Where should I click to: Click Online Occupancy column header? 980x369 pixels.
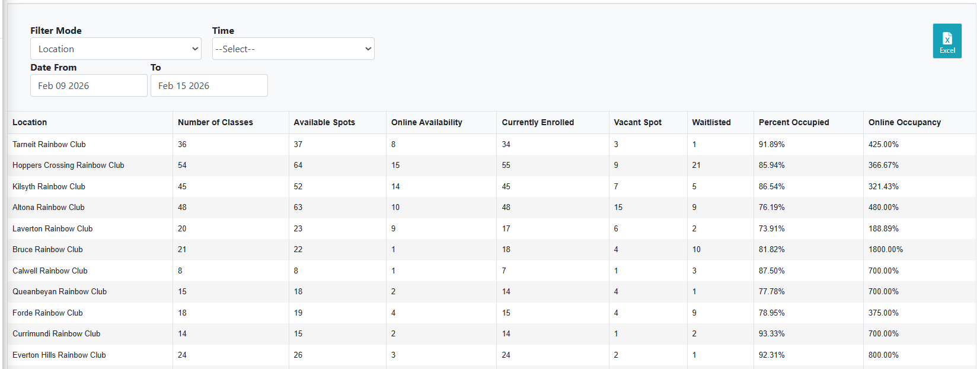[904, 122]
